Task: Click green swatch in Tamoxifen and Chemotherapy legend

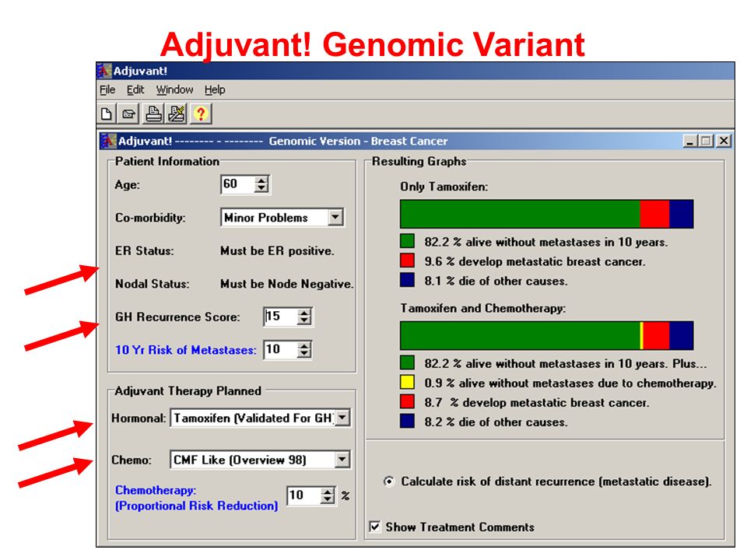Action: click(407, 362)
